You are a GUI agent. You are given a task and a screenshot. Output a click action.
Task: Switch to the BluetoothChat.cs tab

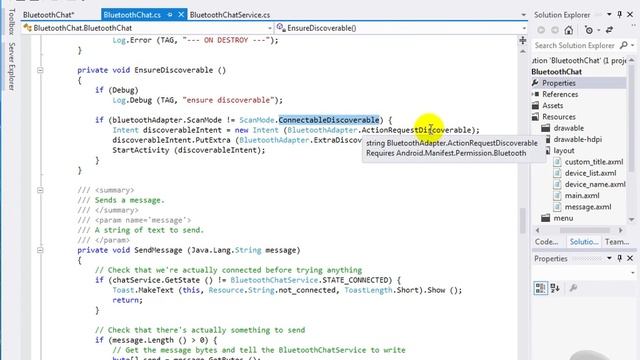tap(132, 15)
